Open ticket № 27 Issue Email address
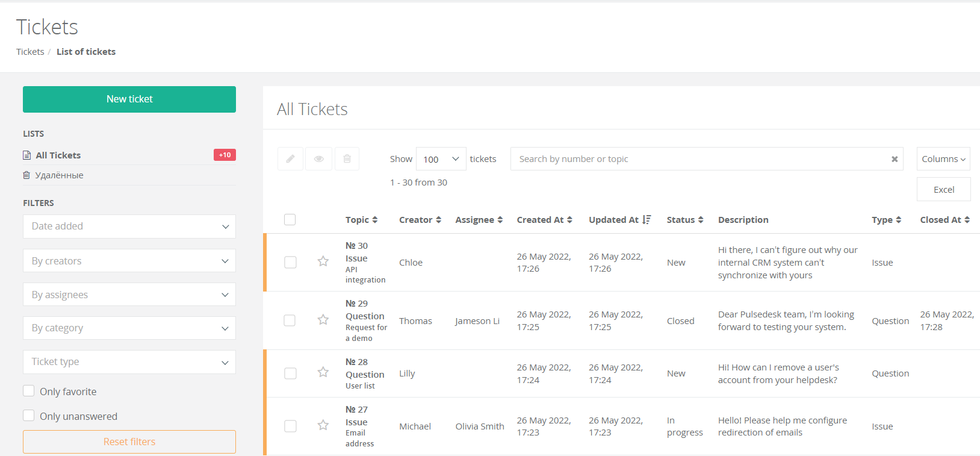This screenshot has height=456, width=980. (360, 426)
